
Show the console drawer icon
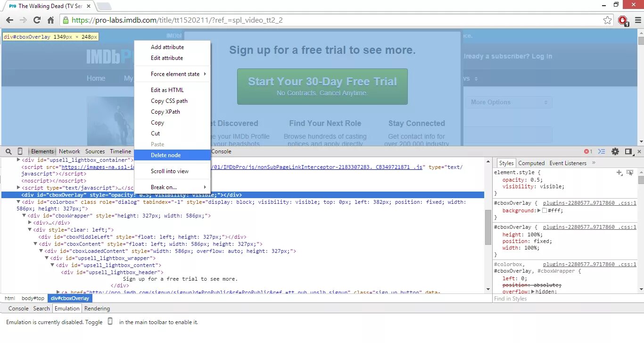coord(602,151)
